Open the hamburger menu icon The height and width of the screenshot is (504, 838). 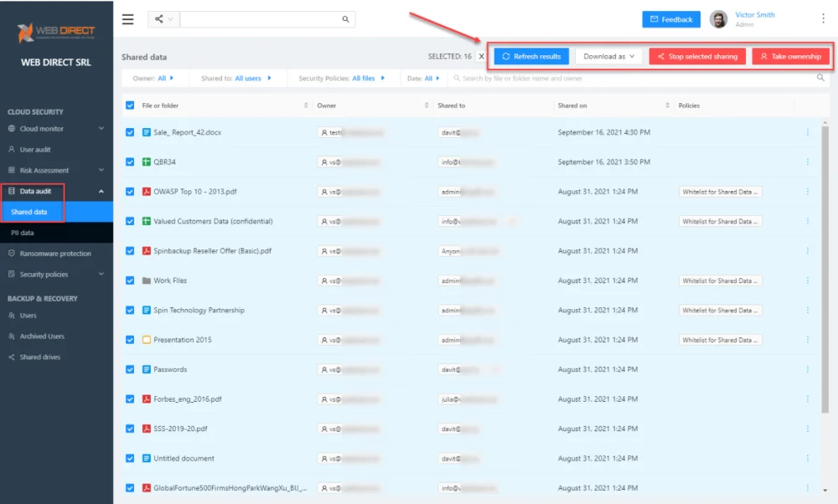tap(127, 19)
